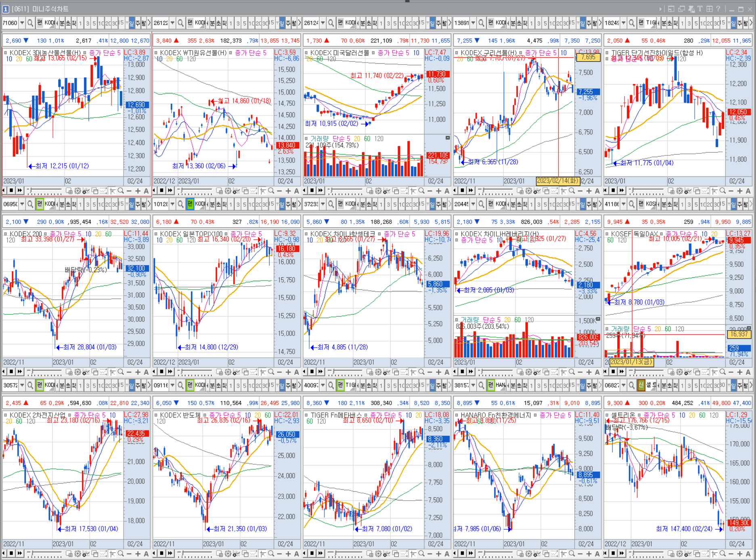756x560 pixels.
Task: Toggle green 편 button above KODEX 반도체 chart
Action: (x=190, y=385)
